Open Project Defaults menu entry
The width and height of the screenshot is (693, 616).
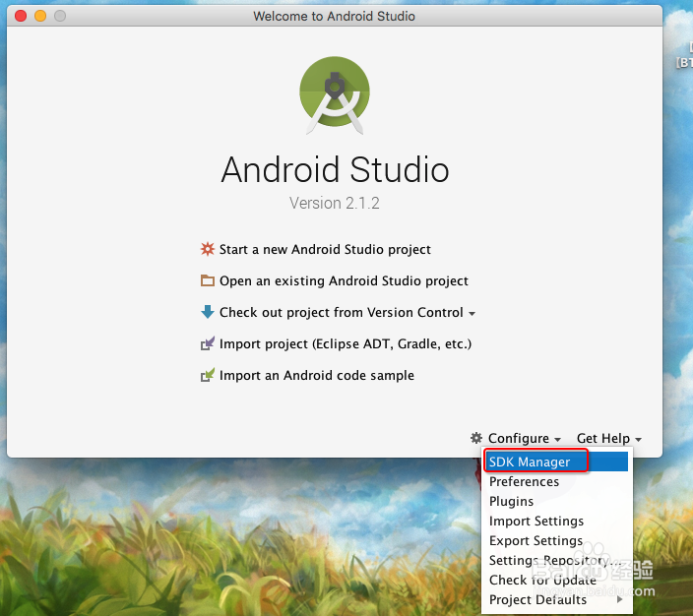coord(557,599)
